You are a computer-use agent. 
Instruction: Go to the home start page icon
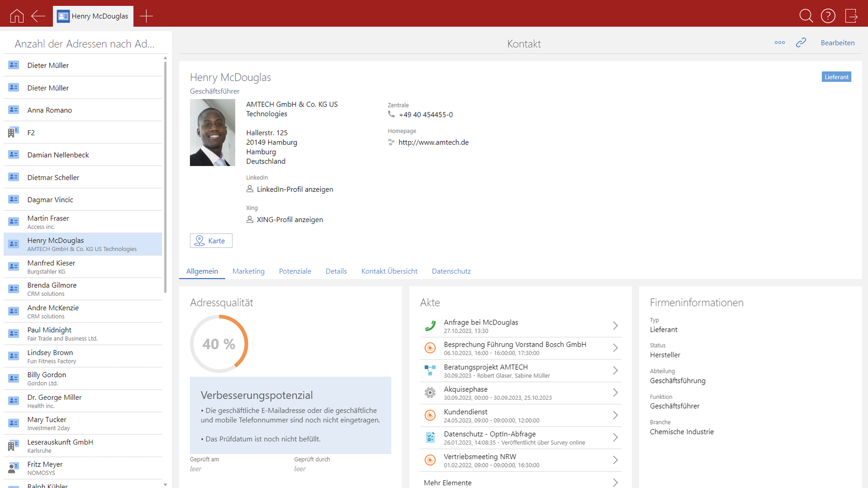coord(17,16)
